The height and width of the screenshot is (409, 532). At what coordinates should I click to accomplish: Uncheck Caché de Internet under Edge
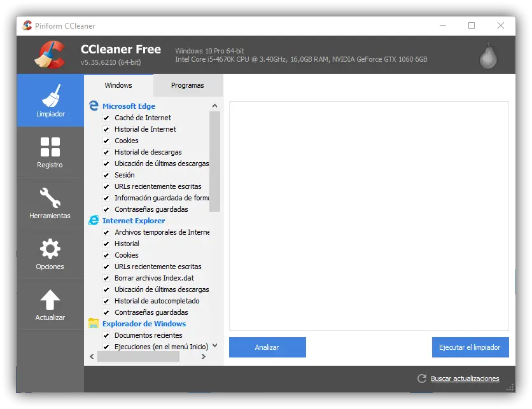(x=106, y=118)
